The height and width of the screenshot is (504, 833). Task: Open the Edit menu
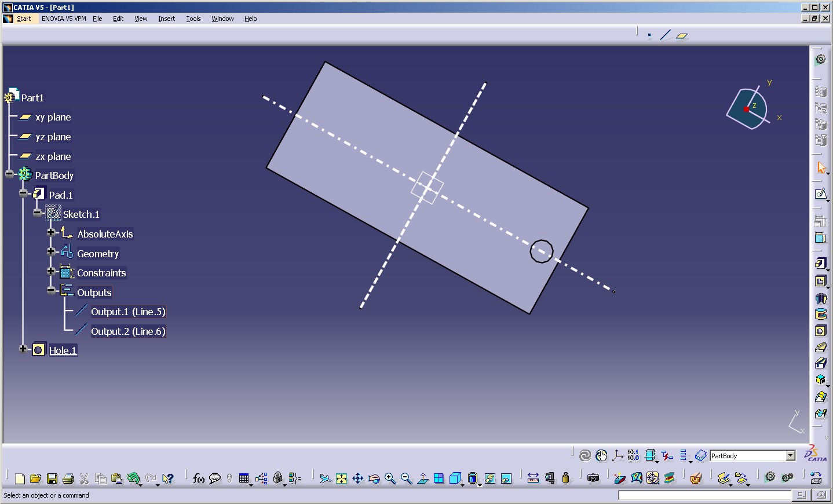118,19
